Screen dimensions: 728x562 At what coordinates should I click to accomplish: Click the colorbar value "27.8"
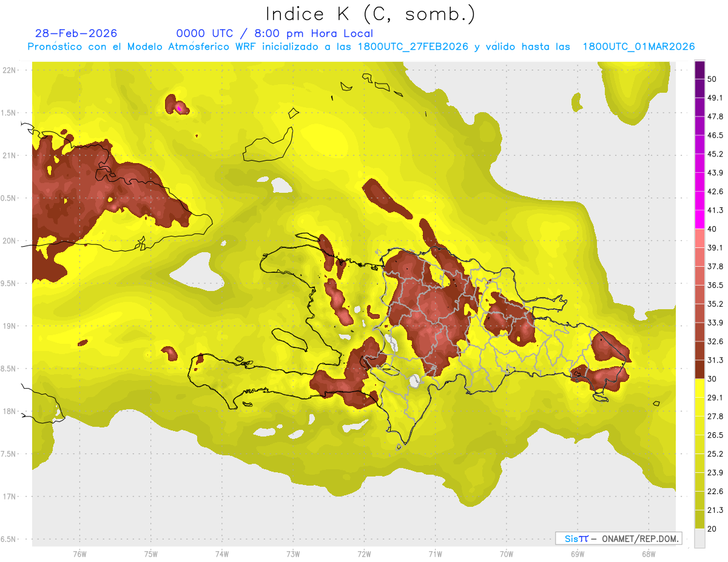point(715,416)
